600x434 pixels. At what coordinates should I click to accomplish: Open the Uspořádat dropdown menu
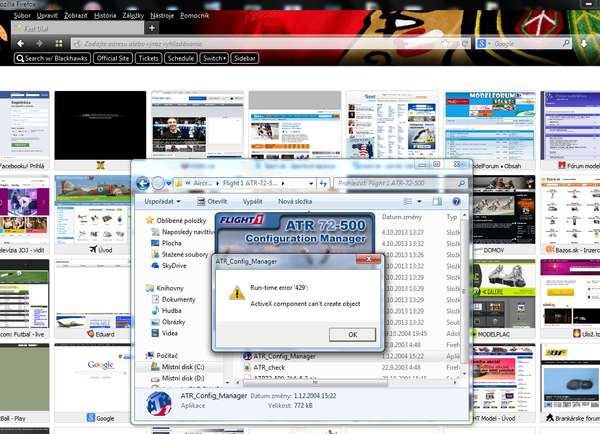[162, 202]
